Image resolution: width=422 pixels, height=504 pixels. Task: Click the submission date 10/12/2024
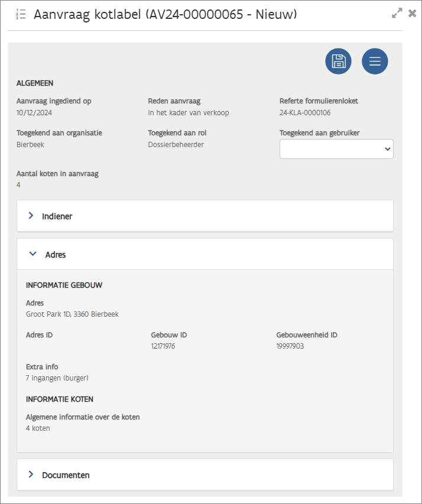pos(30,113)
